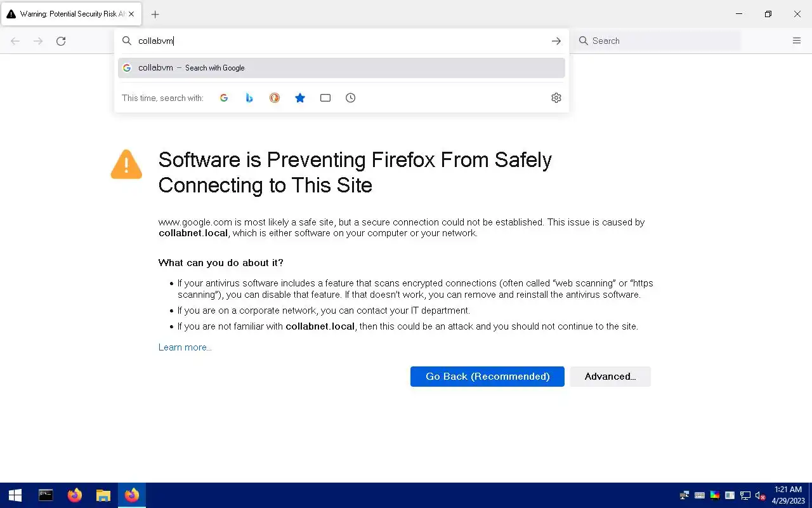
Task: Click the muted volume icon in system tray
Action: 760,495
